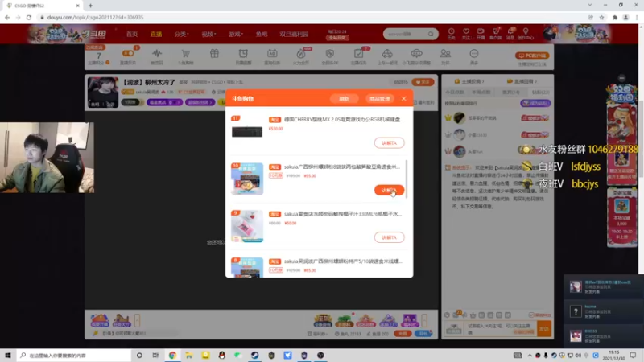Open the product title starting 德国CHERRY
Viewport: 644px width, 362px height.
(344, 119)
